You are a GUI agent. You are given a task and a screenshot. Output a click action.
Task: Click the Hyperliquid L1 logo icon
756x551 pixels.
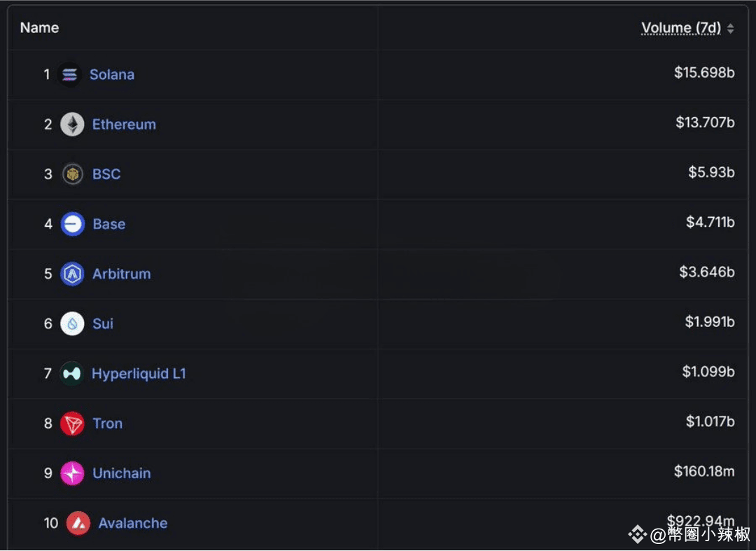71,374
